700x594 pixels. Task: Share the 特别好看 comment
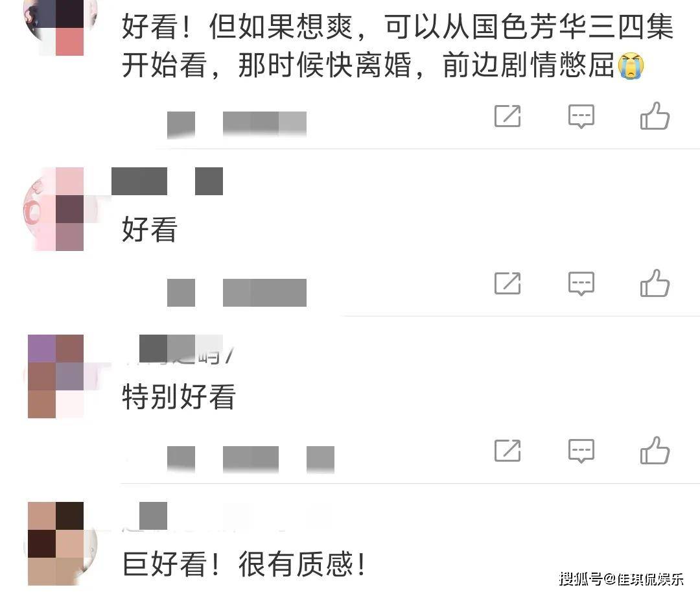(x=507, y=450)
